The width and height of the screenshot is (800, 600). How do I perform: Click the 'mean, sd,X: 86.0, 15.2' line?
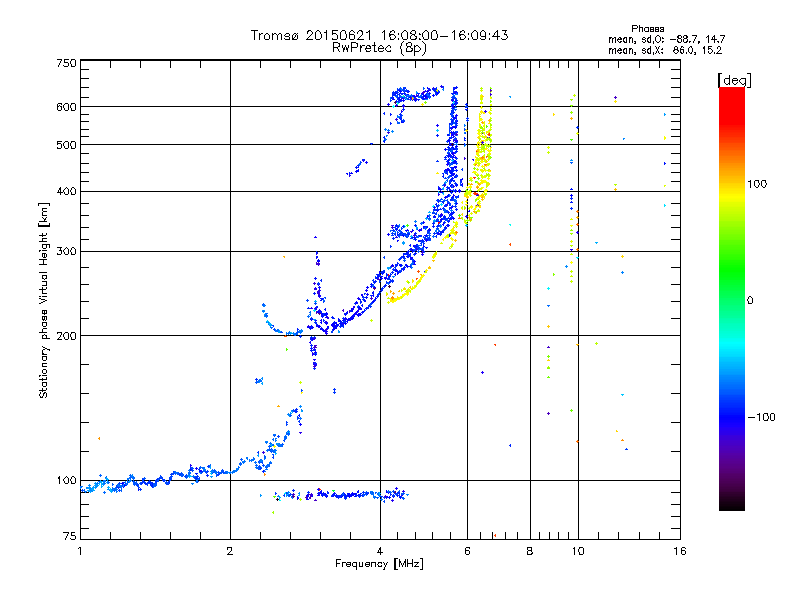click(x=665, y=51)
